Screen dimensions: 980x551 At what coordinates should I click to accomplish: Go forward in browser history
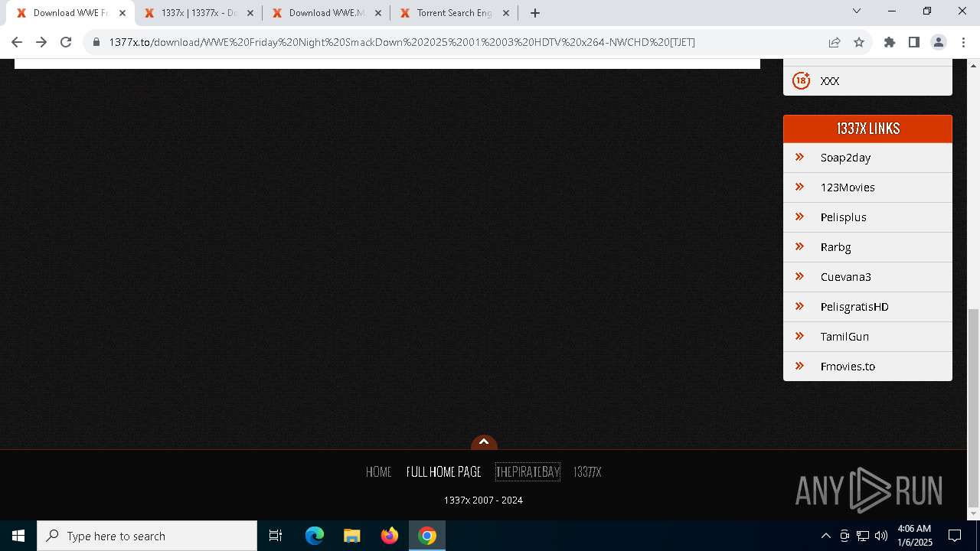[x=41, y=42]
